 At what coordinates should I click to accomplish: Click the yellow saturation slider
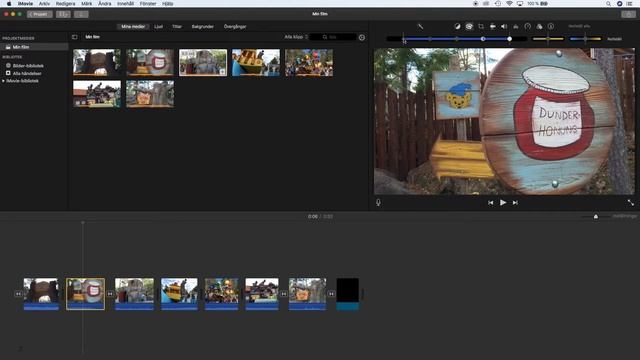click(548, 39)
